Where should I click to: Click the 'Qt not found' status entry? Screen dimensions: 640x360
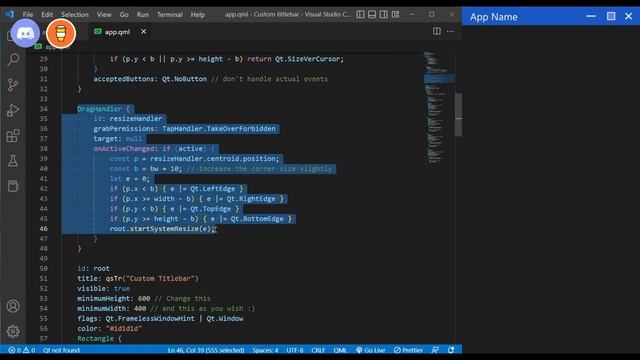click(62, 350)
